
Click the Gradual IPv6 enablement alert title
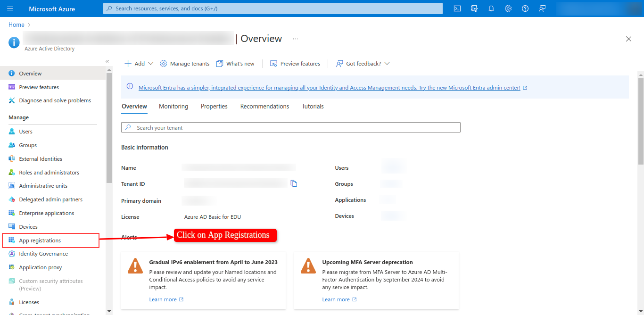click(x=214, y=262)
